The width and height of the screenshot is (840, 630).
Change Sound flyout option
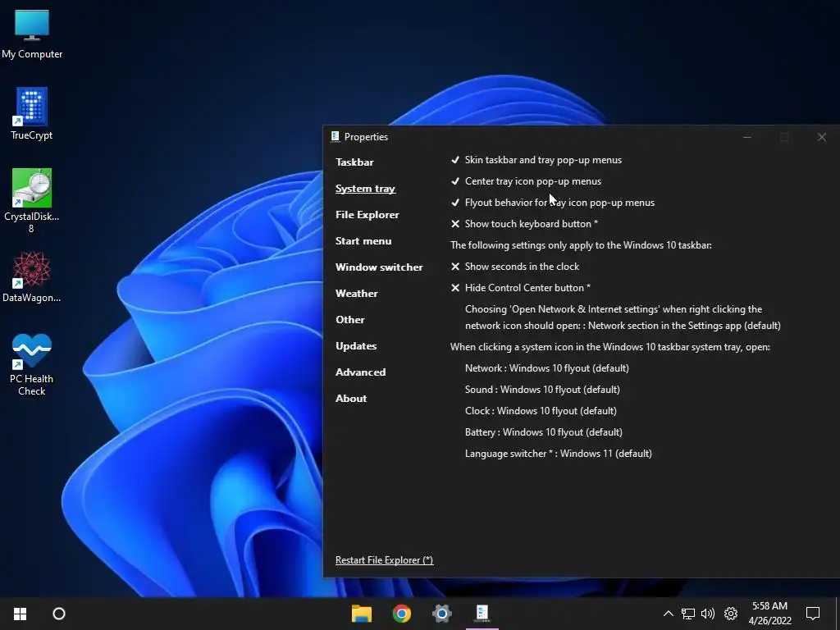point(543,390)
